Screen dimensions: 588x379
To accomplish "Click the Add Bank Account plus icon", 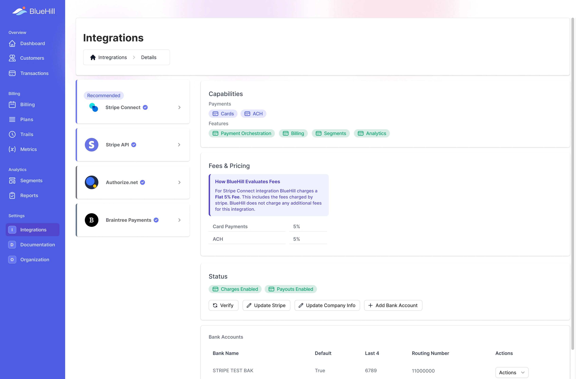I will [x=370, y=305].
